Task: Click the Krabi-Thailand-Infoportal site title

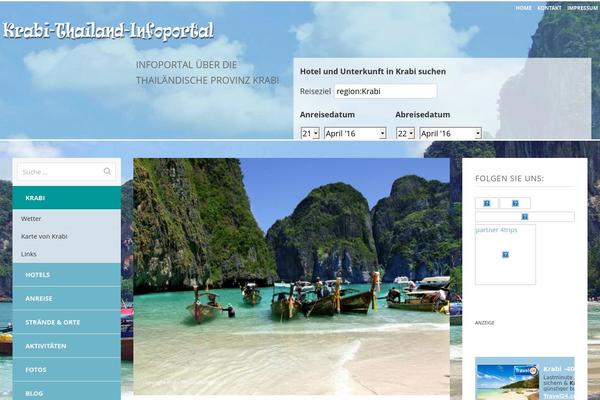Action: pos(108,31)
